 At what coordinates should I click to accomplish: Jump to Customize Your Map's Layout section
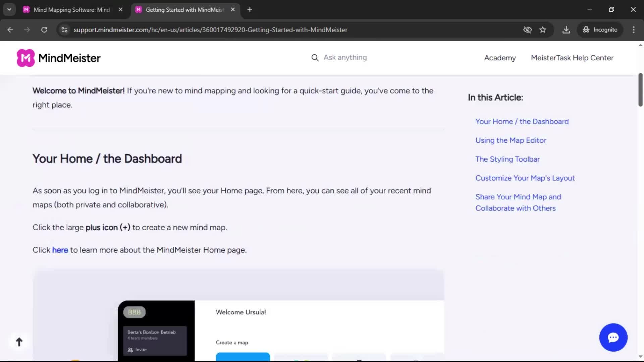525,178
